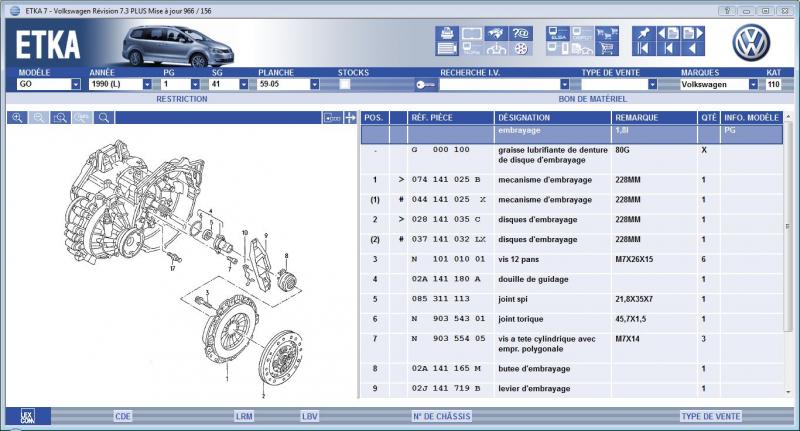This screenshot has width=800, height=431.
Task: Click the scroll down arrow of parts list
Action: tap(788, 391)
